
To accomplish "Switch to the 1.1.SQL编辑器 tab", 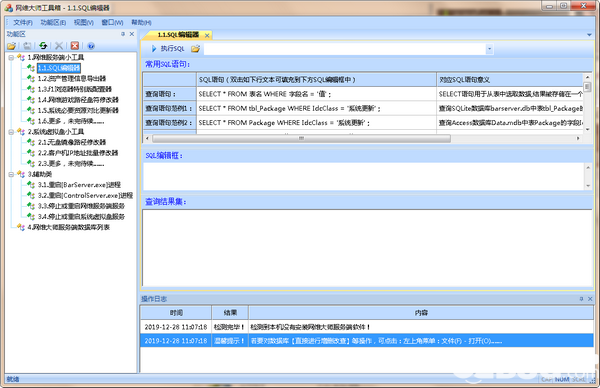I will (178, 35).
